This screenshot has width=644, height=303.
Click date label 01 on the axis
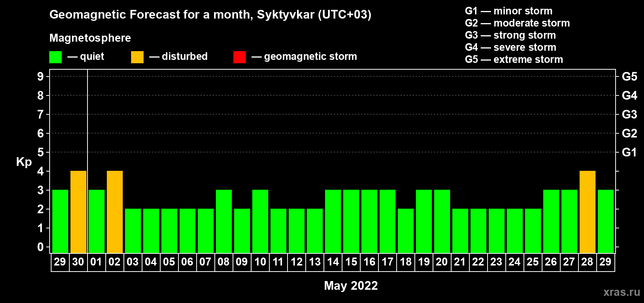96,262
